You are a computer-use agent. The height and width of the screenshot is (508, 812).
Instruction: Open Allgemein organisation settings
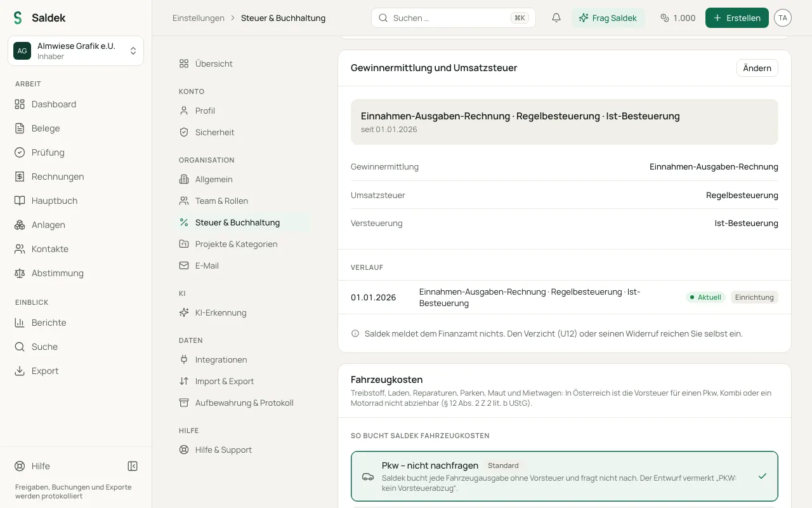click(x=242, y=179)
